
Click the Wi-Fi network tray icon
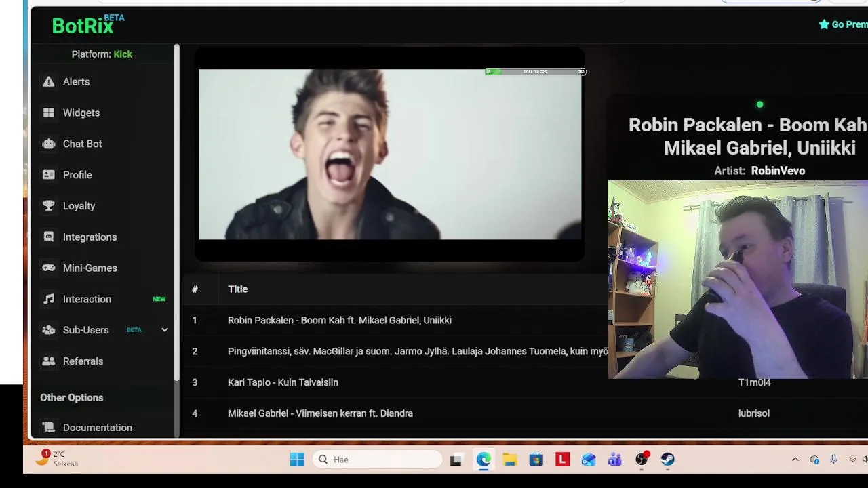click(x=852, y=460)
